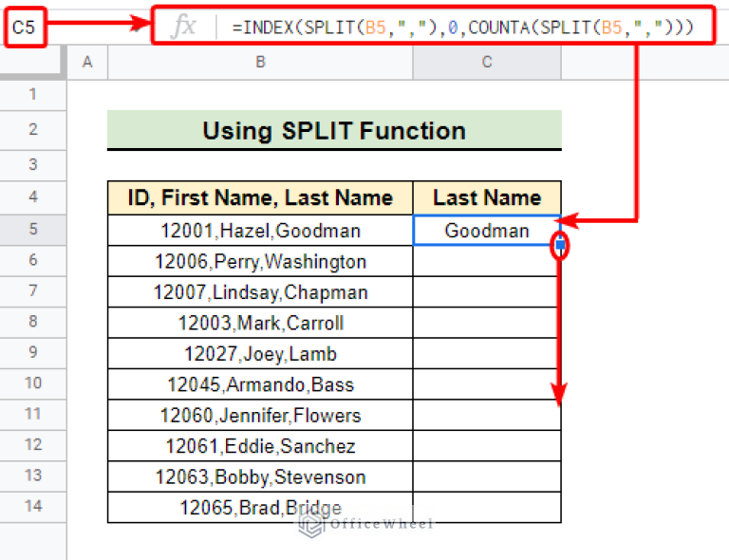
Task: Click the cell with 12006,Perry,Washington
Action: point(259,261)
